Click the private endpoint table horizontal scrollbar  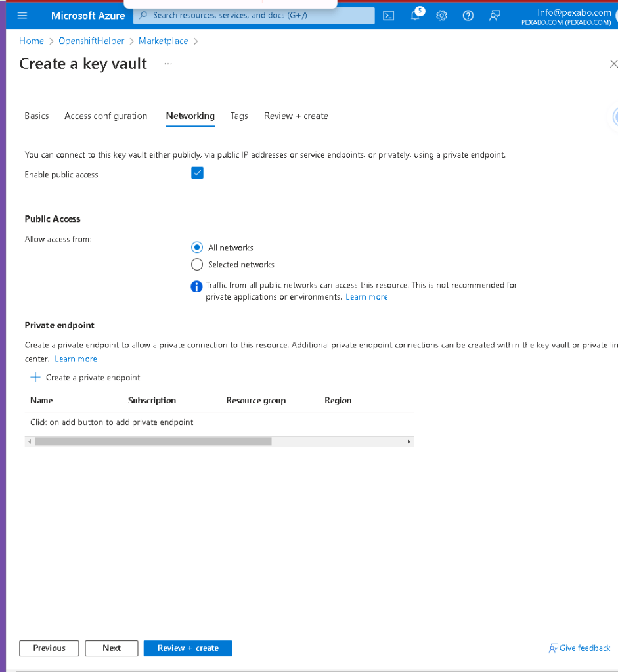point(153,441)
